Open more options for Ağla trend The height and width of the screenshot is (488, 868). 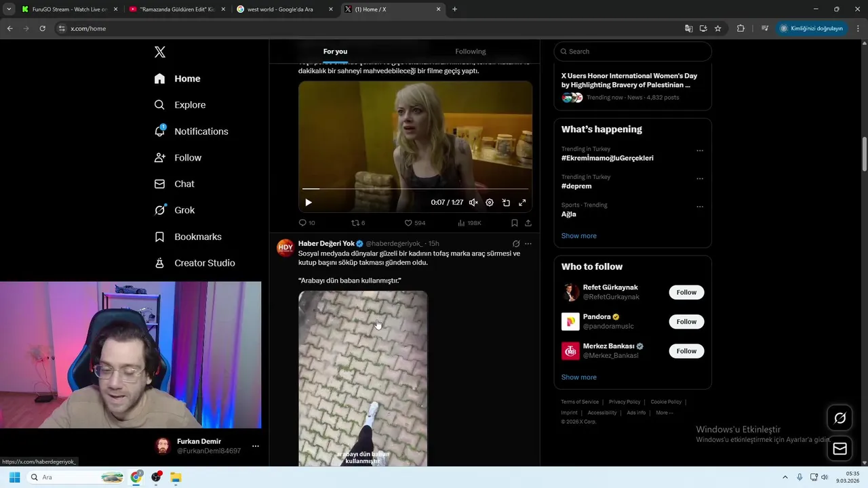(x=700, y=207)
